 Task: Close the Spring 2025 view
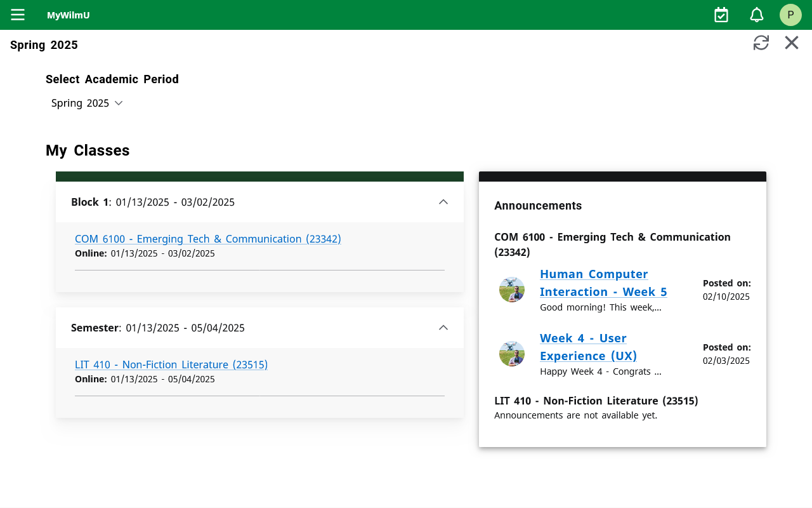pos(791,43)
